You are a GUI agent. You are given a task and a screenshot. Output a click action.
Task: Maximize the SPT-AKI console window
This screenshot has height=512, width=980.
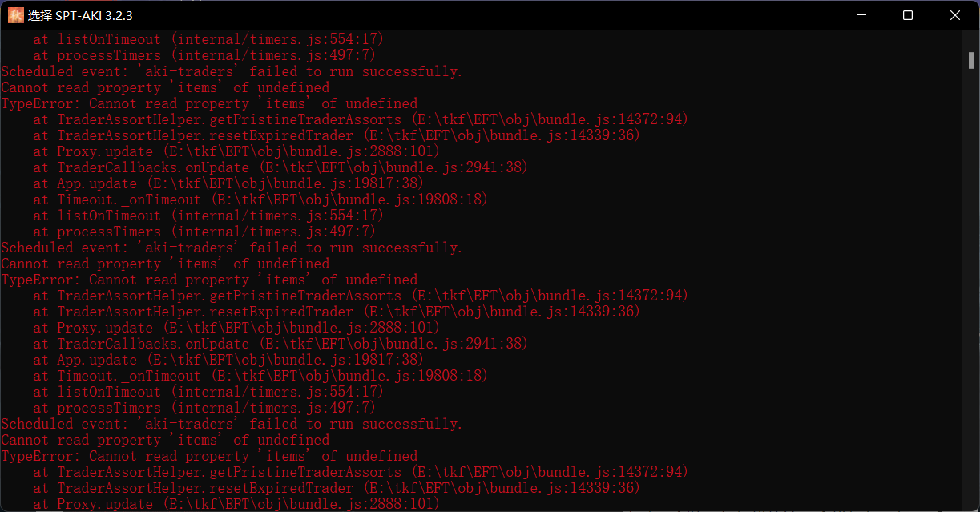(907, 15)
